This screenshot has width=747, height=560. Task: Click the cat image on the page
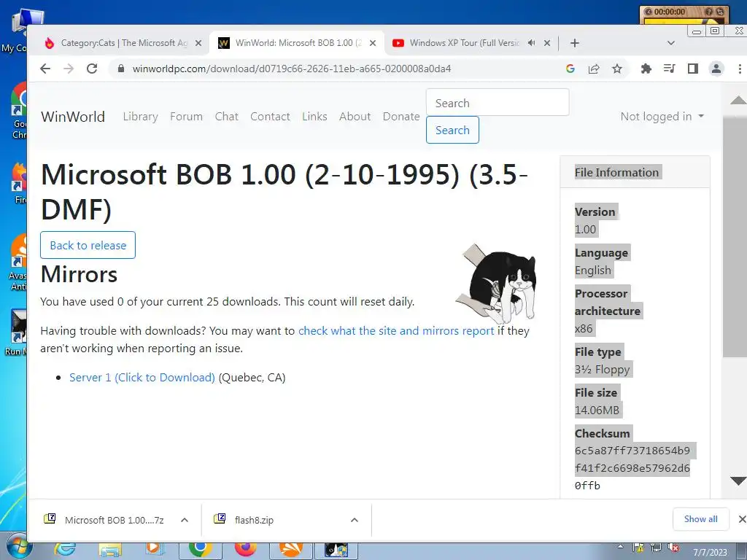[496, 284]
